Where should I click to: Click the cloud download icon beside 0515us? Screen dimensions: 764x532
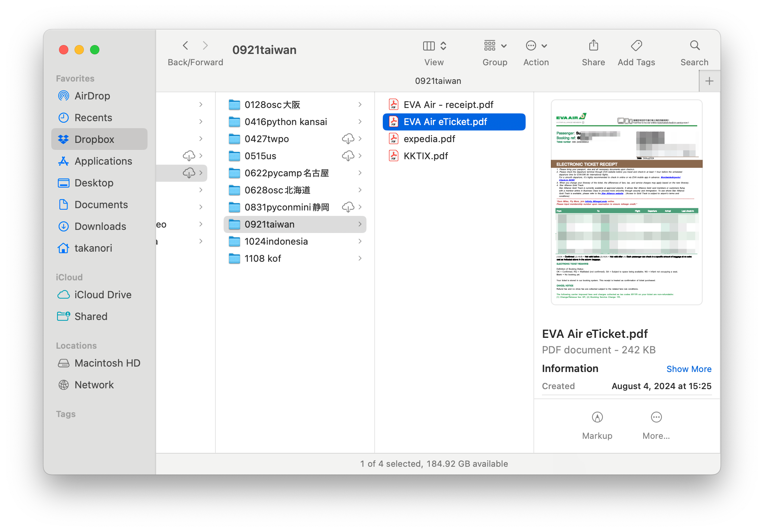pos(347,156)
